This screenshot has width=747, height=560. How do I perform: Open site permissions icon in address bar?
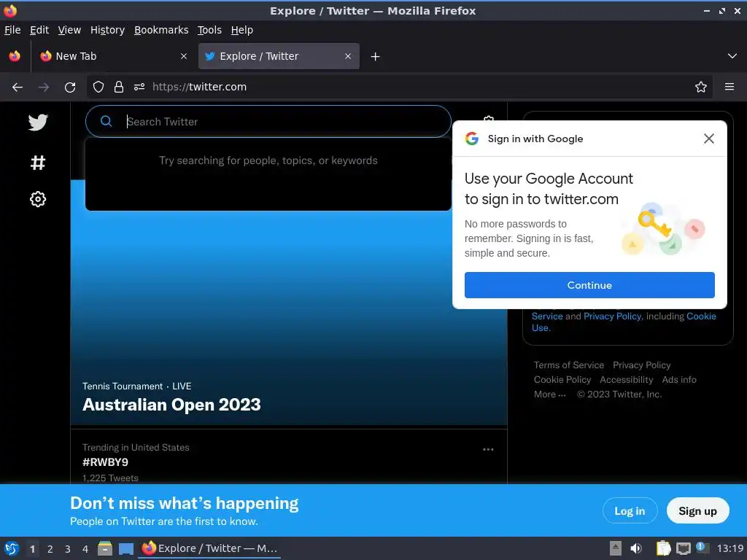coord(139,87)
